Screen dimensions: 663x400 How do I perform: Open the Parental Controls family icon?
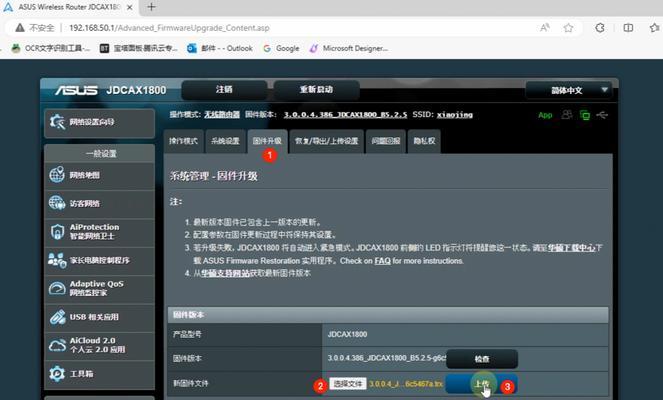pyautogui.click(x=57, y=260)
